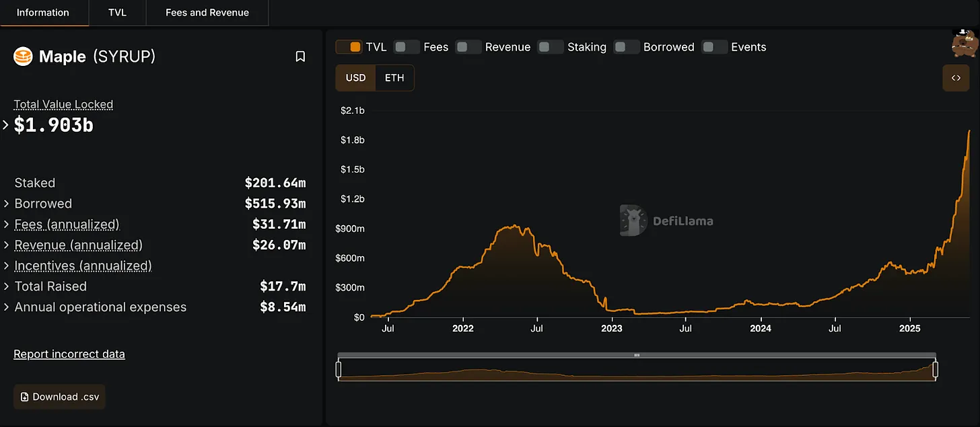This screenshot has width=980, height=427.
Task: Click the llama avatar icon at top right
Action: click(x=965, y=43)
